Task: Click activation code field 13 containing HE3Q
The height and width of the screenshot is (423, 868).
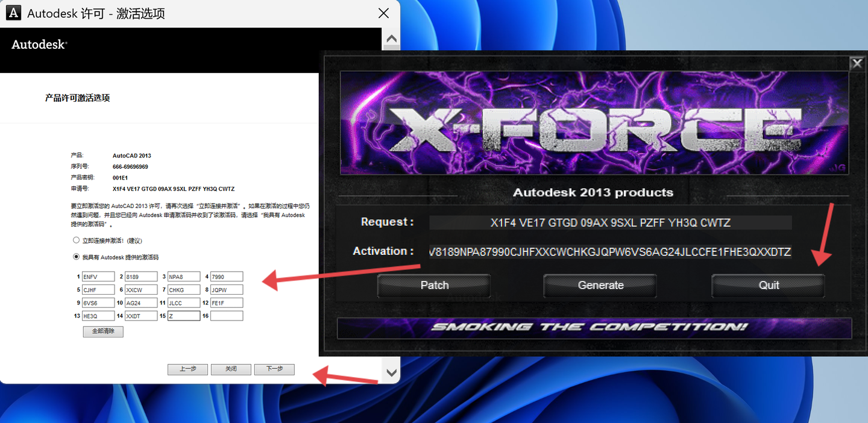Action: pos(98,316)
